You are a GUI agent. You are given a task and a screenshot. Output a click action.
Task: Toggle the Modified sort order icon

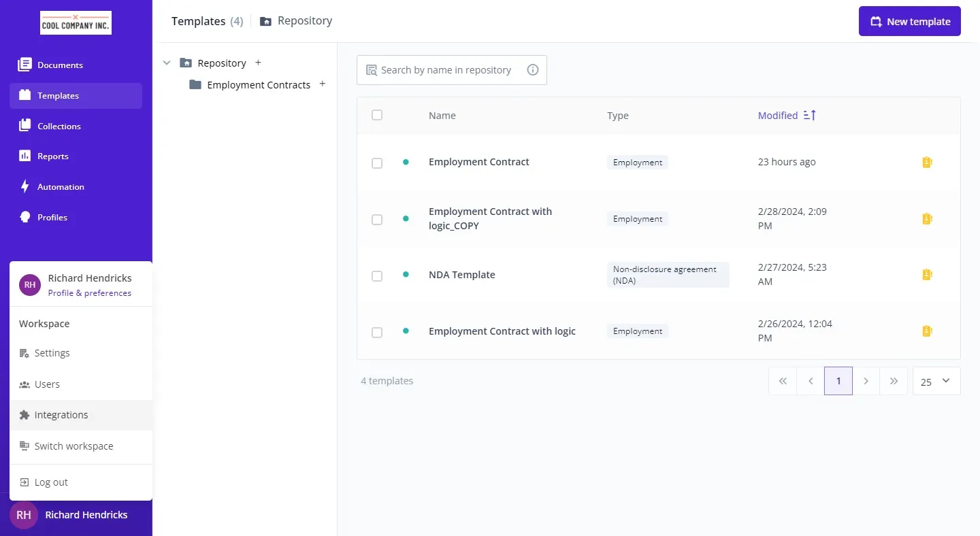(x=809, y=116)
